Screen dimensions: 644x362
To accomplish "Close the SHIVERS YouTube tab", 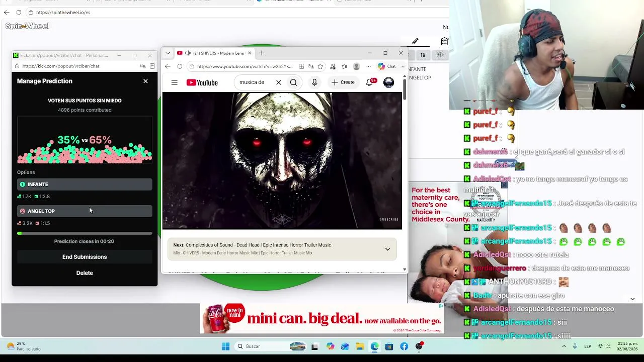I will (249, 53).
